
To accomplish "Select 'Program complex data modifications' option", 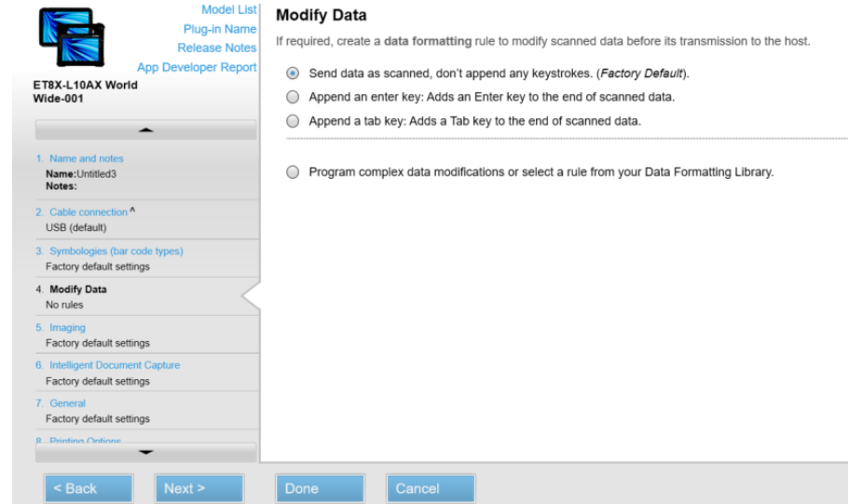I will [x=294, y=172].
